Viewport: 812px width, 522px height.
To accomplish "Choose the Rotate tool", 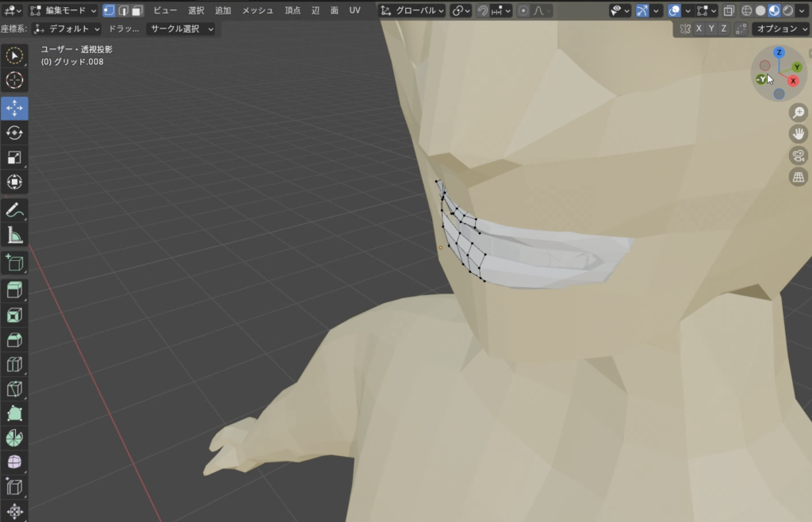I will (14, 132).
